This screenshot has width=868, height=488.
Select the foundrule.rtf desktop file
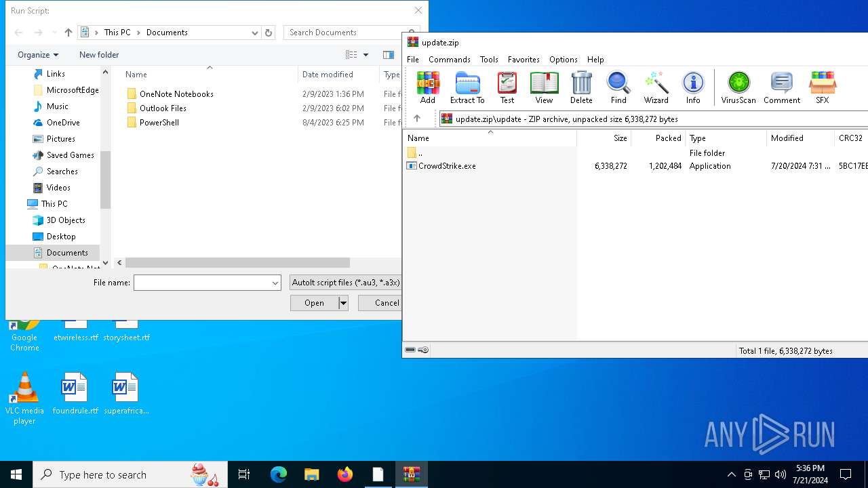point(75,394)
